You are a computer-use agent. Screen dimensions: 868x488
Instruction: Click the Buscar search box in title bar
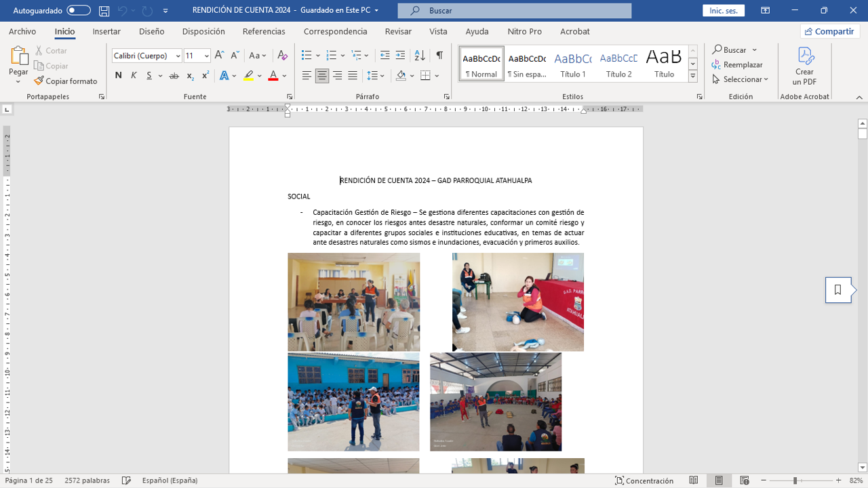[514, 11]
